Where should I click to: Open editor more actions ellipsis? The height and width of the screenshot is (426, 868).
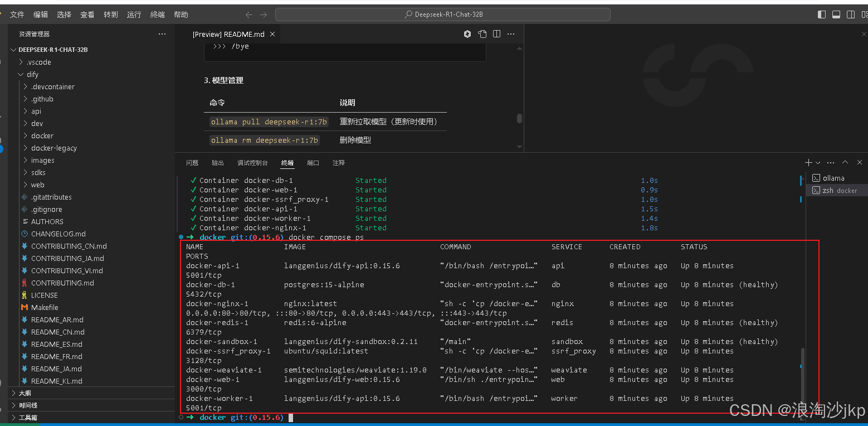pos(511,34)
